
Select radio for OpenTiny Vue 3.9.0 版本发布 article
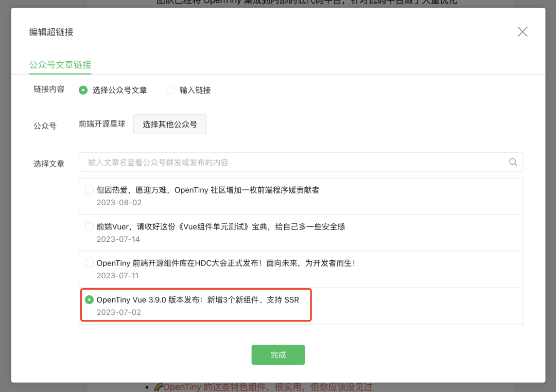click(90, 300)
